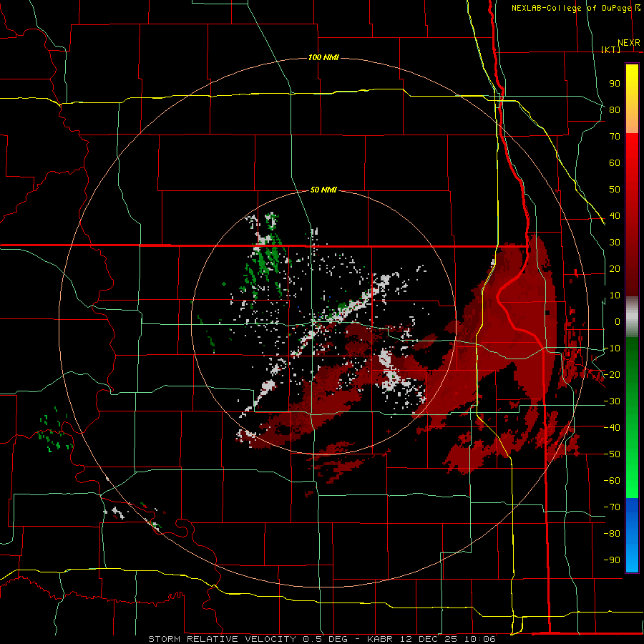The image size is (644, 644).
Task: Click the 0 value on the velocity scale
Action: click(618, 321)
